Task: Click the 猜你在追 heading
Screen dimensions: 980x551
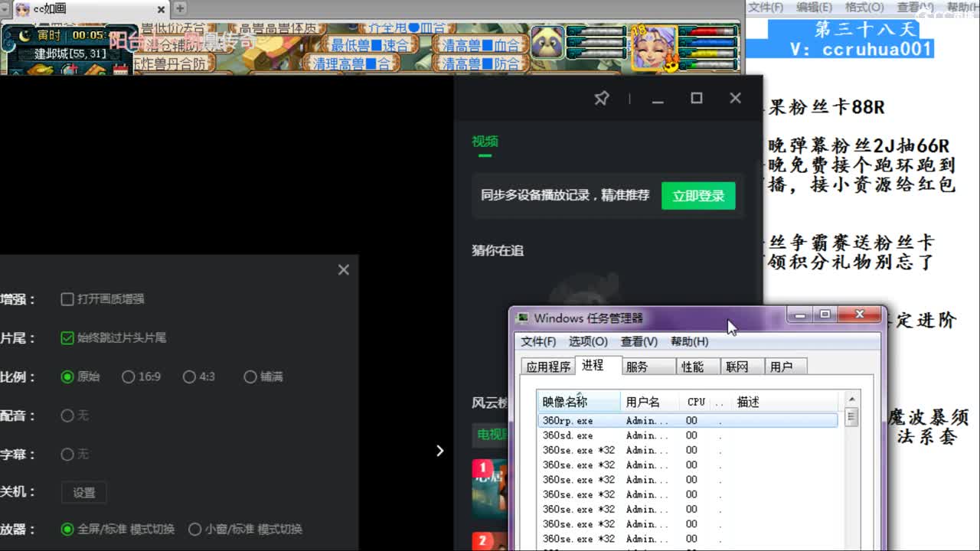Action: click(498, 250)
